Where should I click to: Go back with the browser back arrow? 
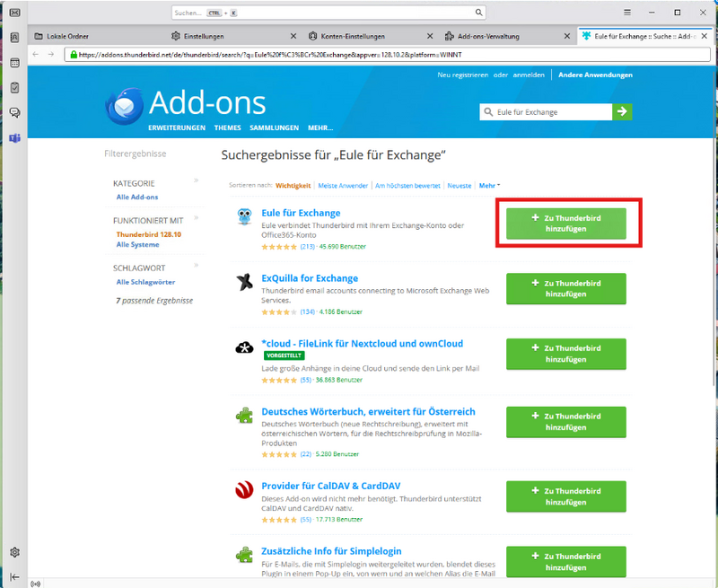[36, 54]
